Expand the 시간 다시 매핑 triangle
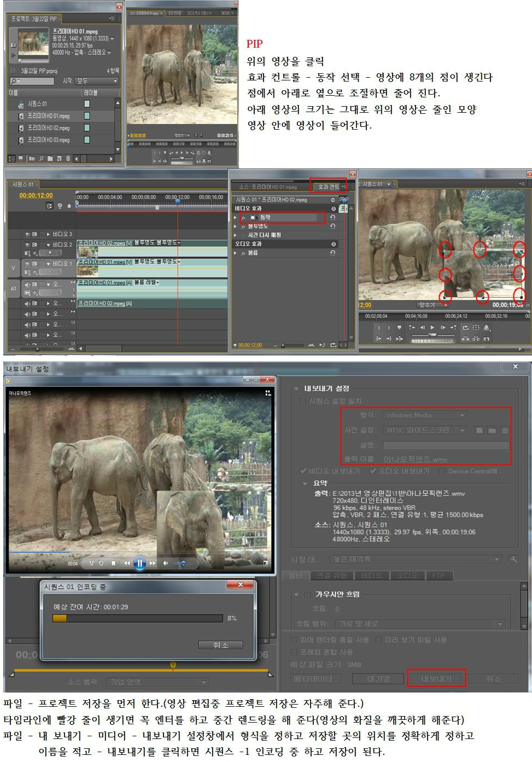Viewport: 532px width, 762px height. click(236, 235)
